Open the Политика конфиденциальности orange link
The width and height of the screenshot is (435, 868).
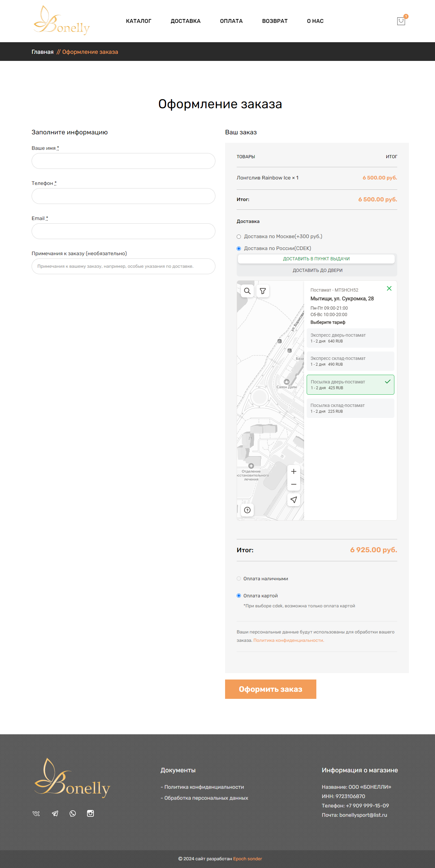pos(289,640)
